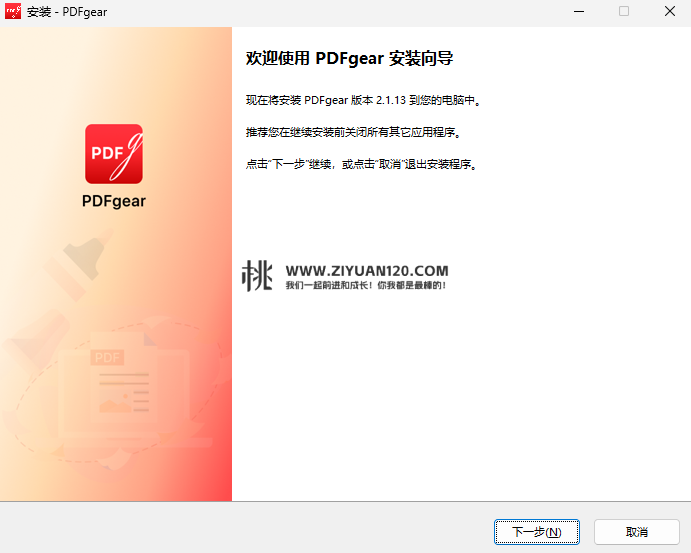Click the PDFgear icon in the title bar

(13, 11)
